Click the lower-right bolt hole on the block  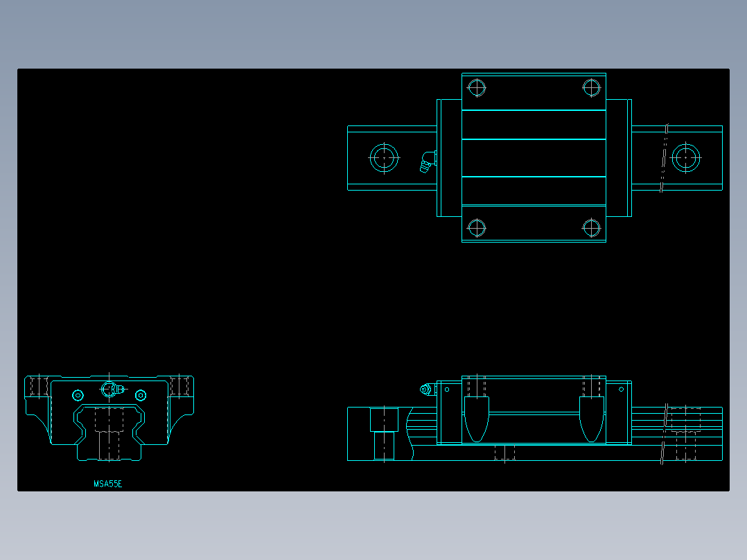[x=590, y=227]
